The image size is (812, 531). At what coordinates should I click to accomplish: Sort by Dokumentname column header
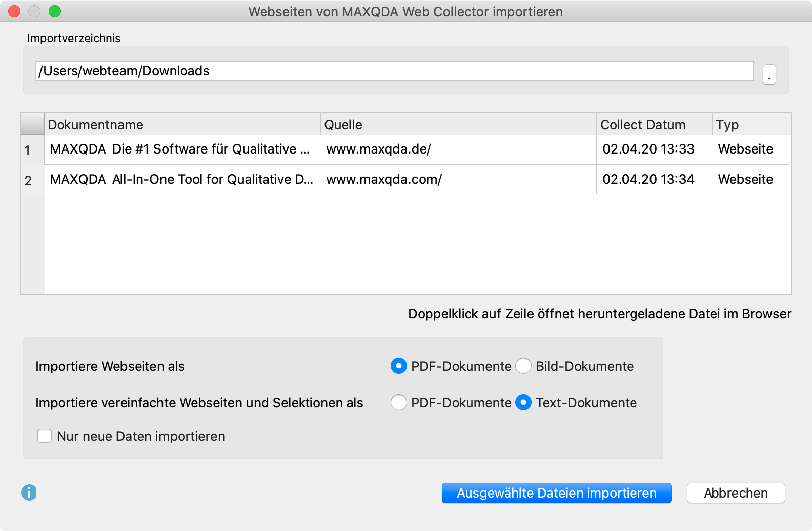182,125
